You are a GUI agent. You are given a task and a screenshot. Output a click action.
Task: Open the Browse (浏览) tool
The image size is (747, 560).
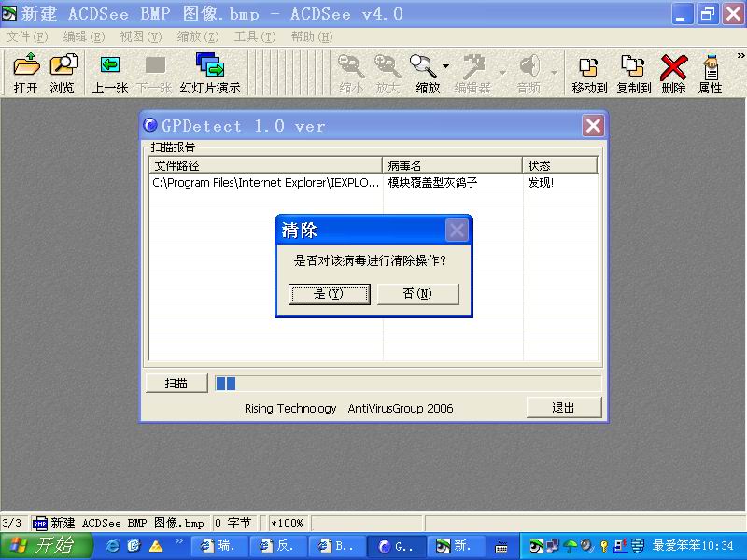point(63,64)
